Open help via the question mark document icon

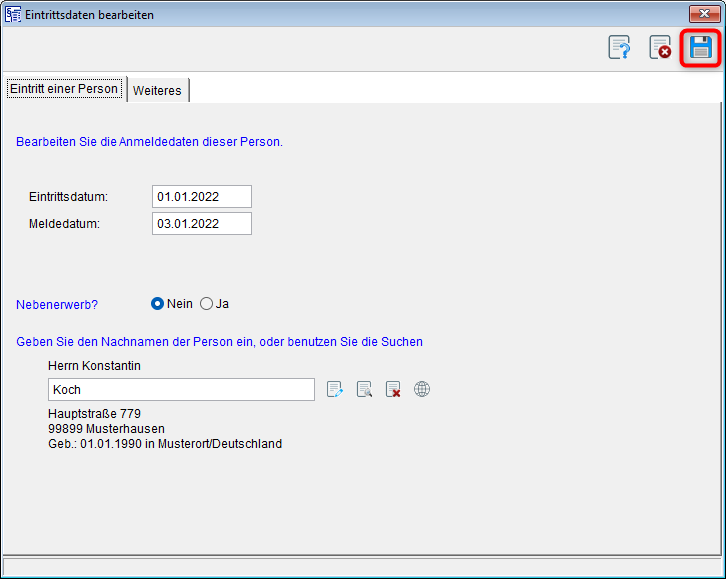tap(620, 47)
